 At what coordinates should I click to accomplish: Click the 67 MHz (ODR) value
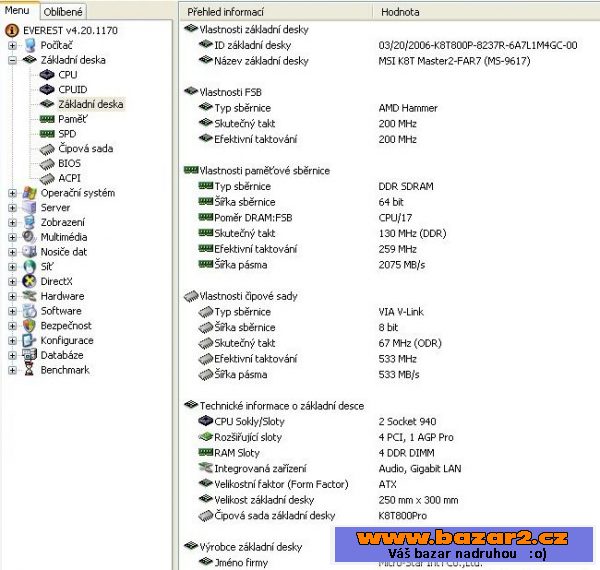click(410, 343)
